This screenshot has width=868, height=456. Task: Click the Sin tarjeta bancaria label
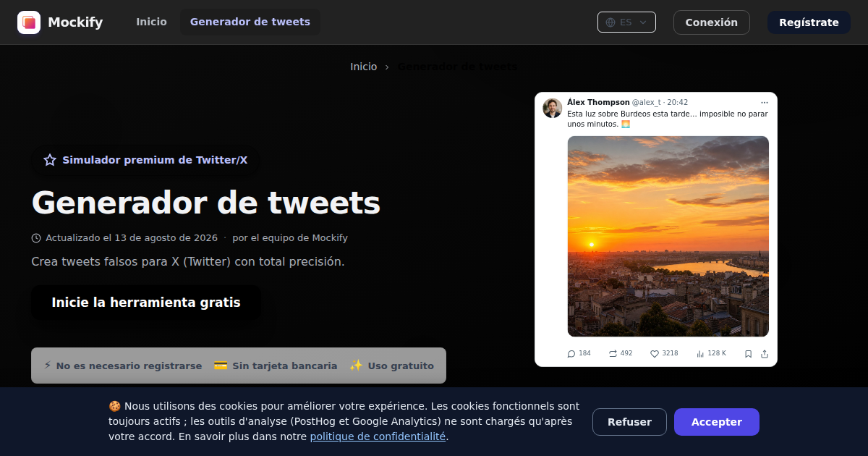[x=285, y=366]
